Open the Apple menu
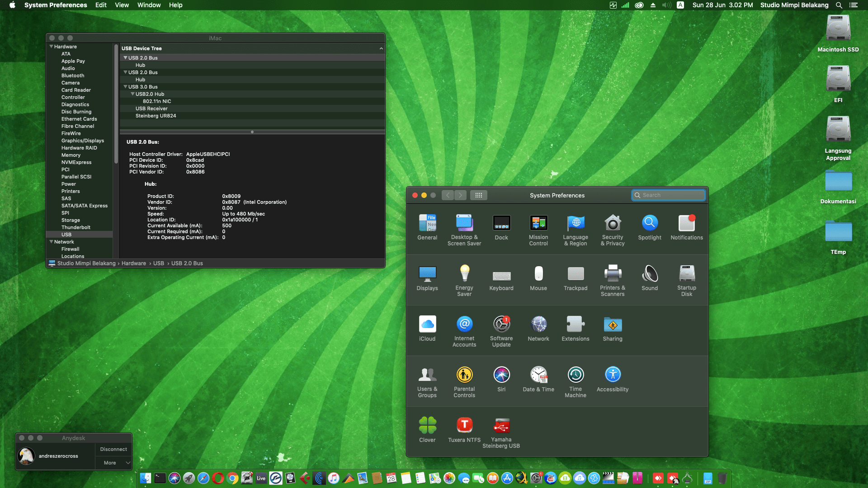Image resolution: width=868 pixels, height=488 pixels. click(x=12, y=5)
